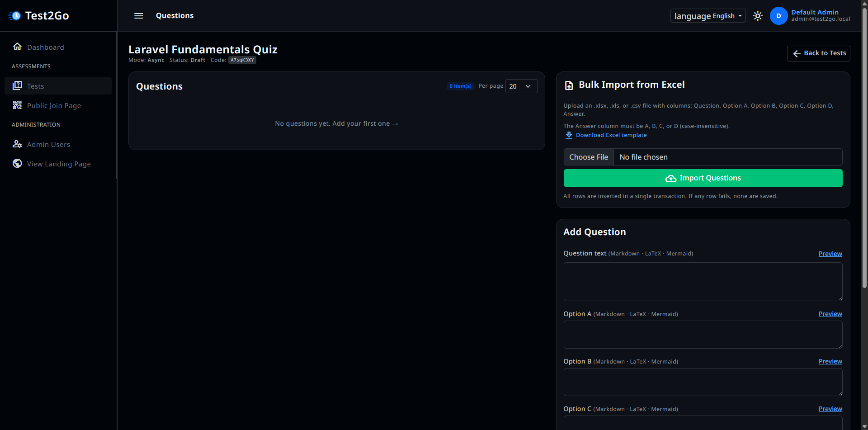Click the green Import Questions button
Screen dimensions: 868x430
[703, 178]
